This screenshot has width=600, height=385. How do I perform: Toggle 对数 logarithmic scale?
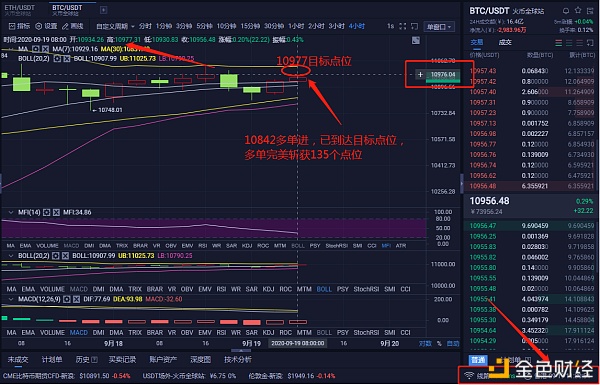point(425,344)
